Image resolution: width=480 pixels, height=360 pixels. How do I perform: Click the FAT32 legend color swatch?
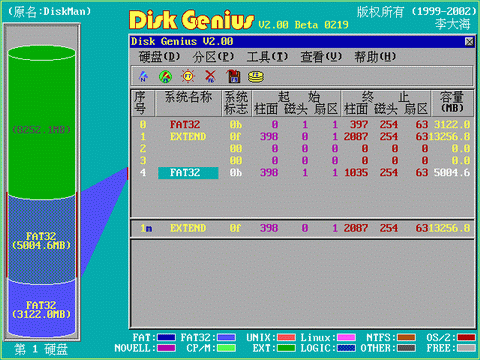coord(226,338)
